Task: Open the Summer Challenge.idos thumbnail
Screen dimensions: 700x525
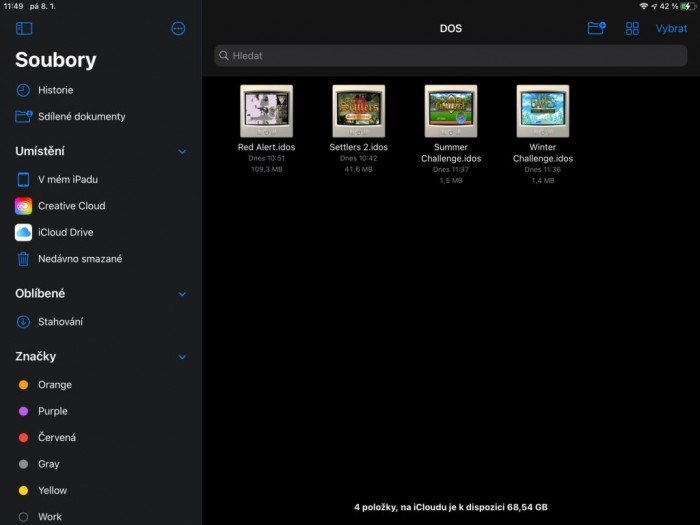Action: [x=451, y=111]
